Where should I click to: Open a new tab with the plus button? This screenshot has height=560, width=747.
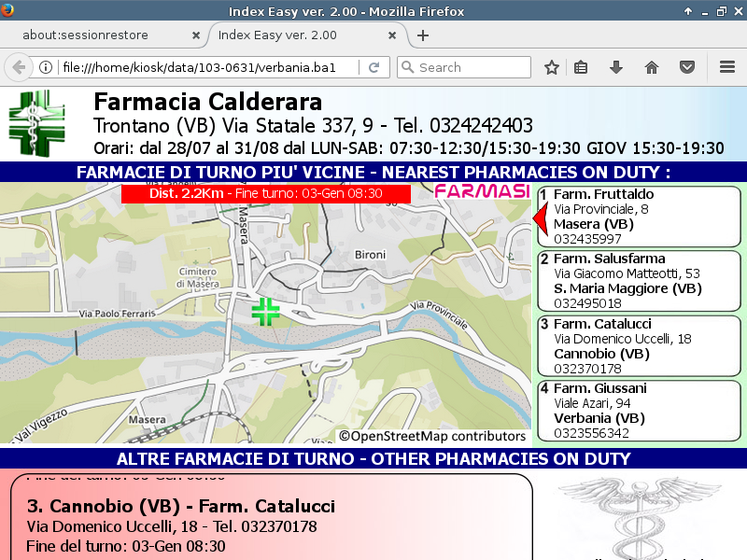tap(423, 35)
